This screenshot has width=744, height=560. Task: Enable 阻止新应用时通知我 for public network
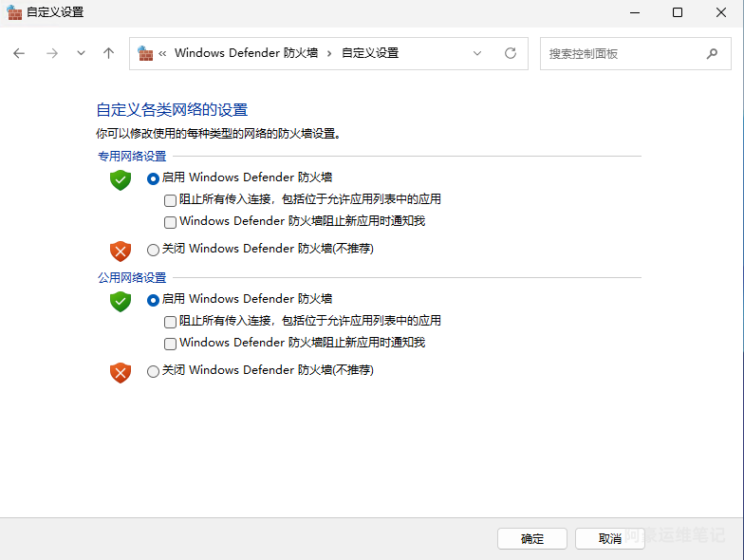tap(170, 344)
